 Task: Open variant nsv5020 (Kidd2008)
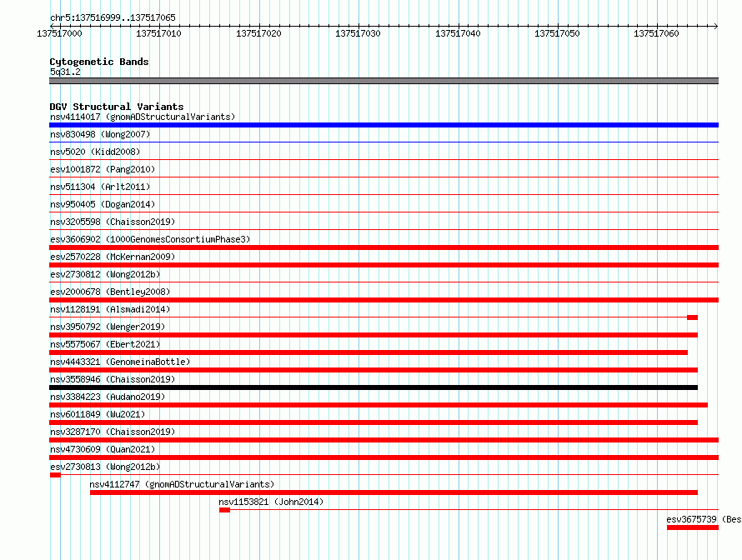[x=95, y=152]
